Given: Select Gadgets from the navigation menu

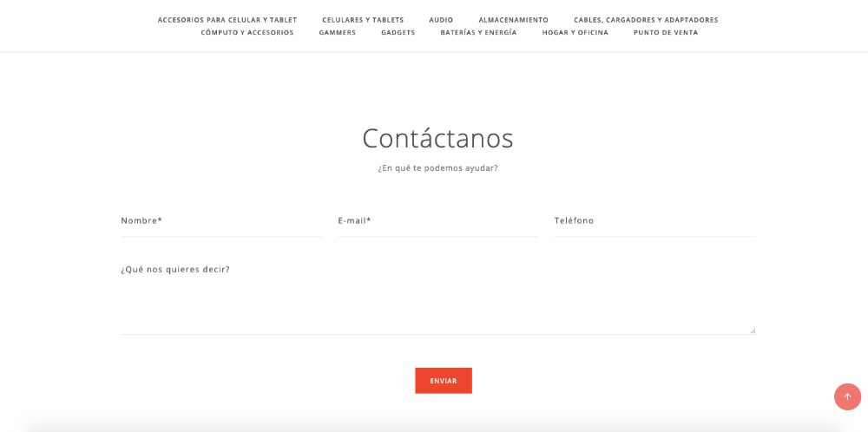Looking at the screenshot, I should coord(398,33).
